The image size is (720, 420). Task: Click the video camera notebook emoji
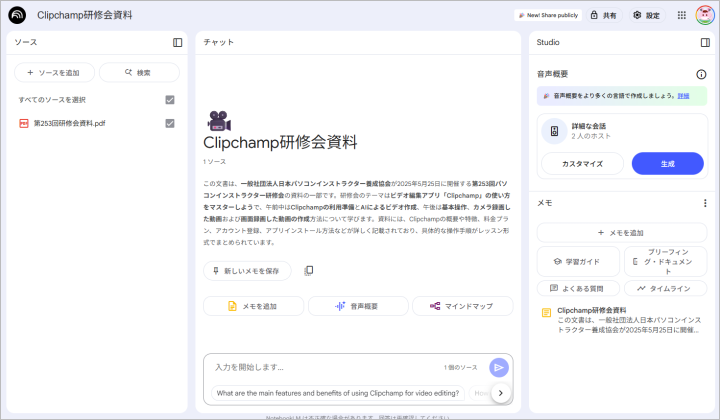point(219,121)
